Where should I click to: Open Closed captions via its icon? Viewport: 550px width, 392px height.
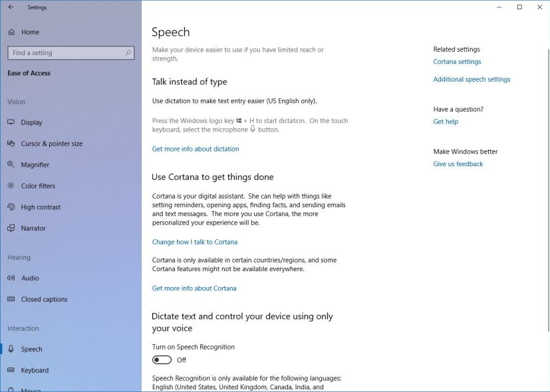(x=11, y=299)
